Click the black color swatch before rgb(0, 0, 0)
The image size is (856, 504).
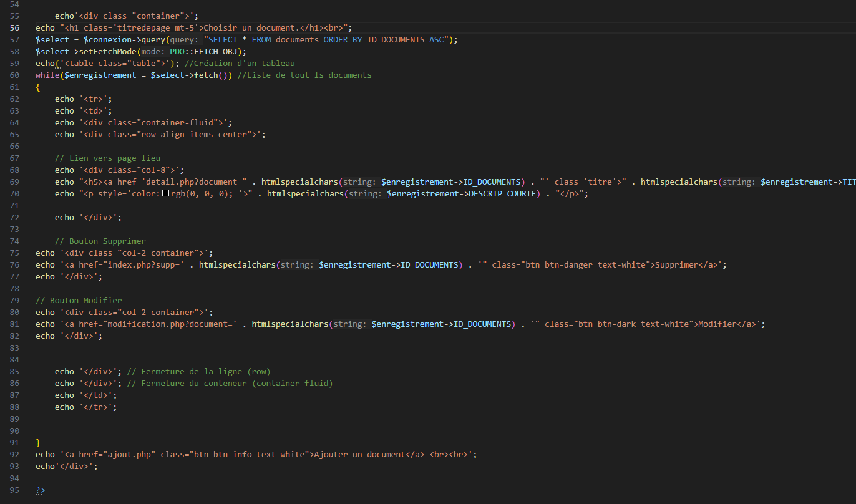click(x=166, y=194)
